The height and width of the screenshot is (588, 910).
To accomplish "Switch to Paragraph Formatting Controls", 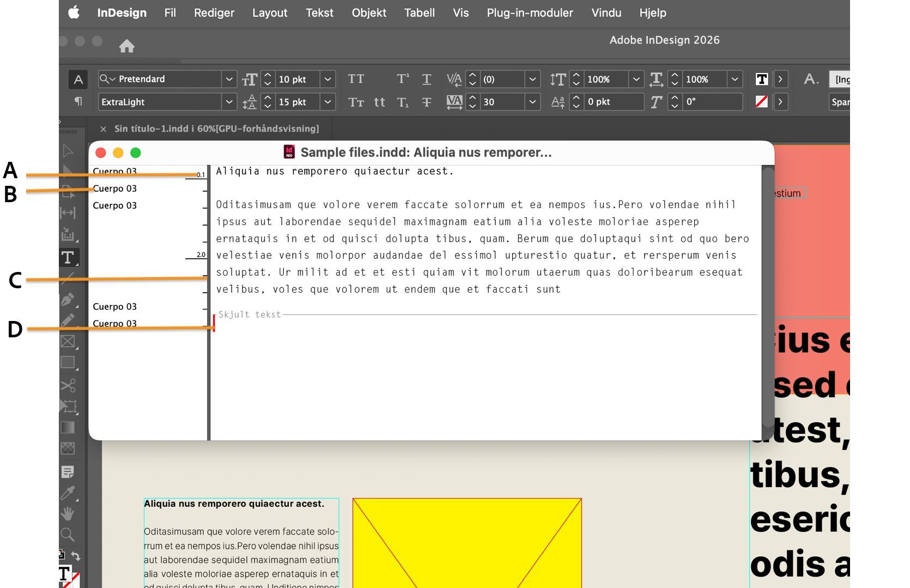I will [78, 102].
